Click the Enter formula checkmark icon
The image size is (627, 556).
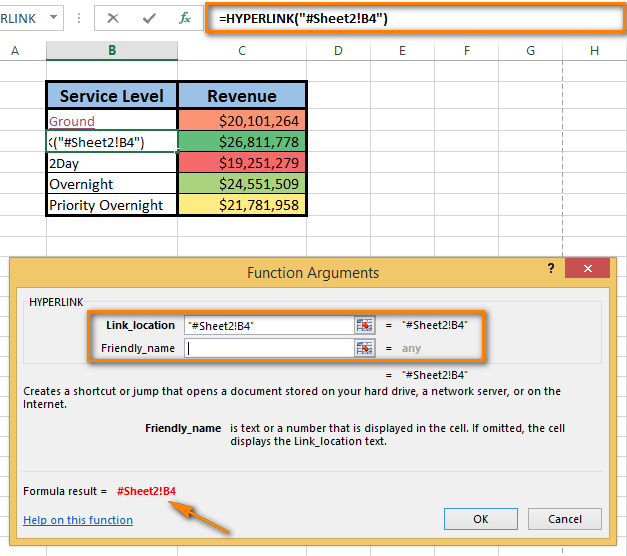tap(149, 18)
